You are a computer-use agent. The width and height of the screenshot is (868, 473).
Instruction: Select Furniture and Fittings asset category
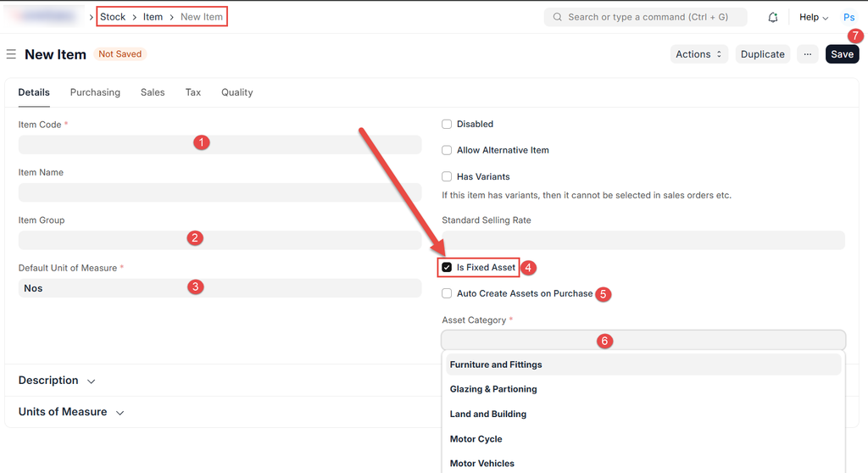tap(496, 364)
